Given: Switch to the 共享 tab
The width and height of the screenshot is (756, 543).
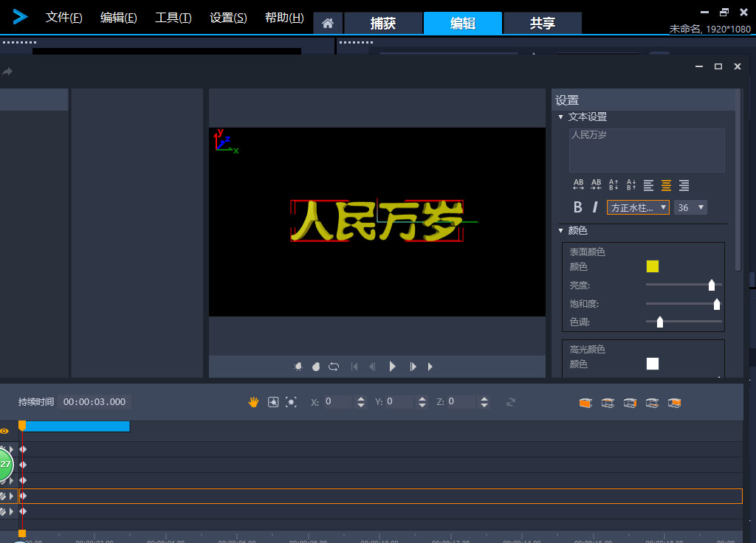Looking at the screenshot, I should [x=543, y=23].
